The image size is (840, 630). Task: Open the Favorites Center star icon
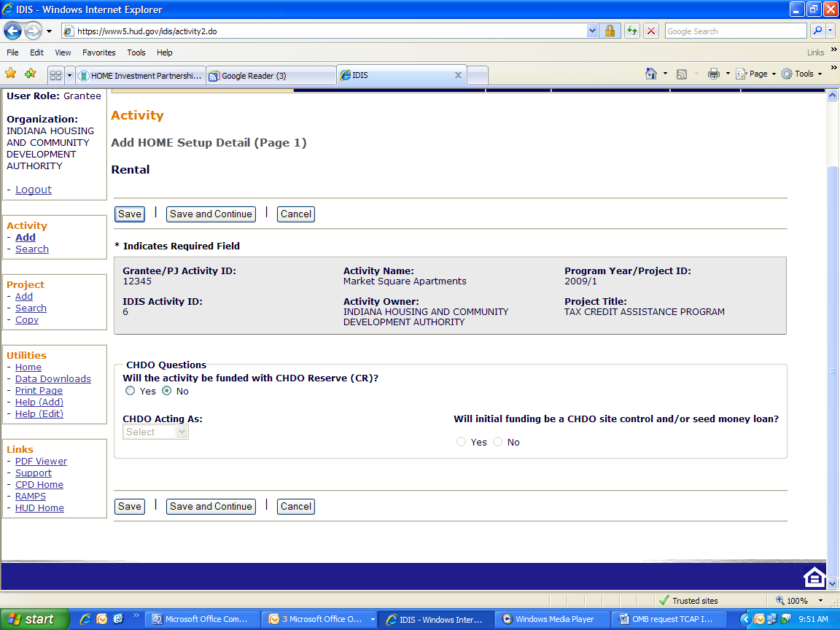[11, 74]
